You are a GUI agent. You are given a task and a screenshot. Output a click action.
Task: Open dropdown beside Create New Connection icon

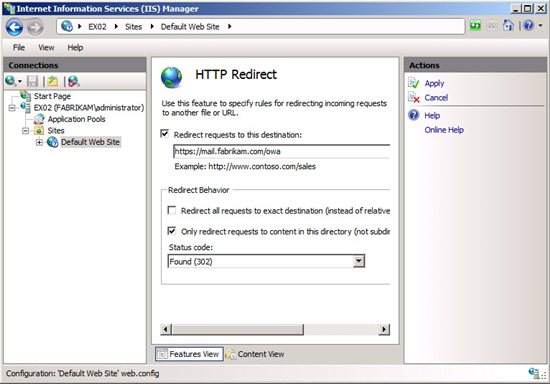tap(20, 82)
